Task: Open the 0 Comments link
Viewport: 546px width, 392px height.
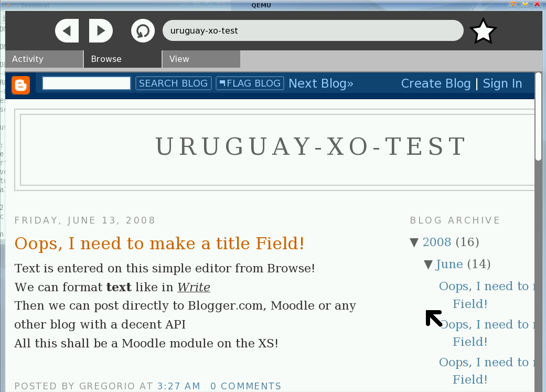Action: (x=245, y=386)
